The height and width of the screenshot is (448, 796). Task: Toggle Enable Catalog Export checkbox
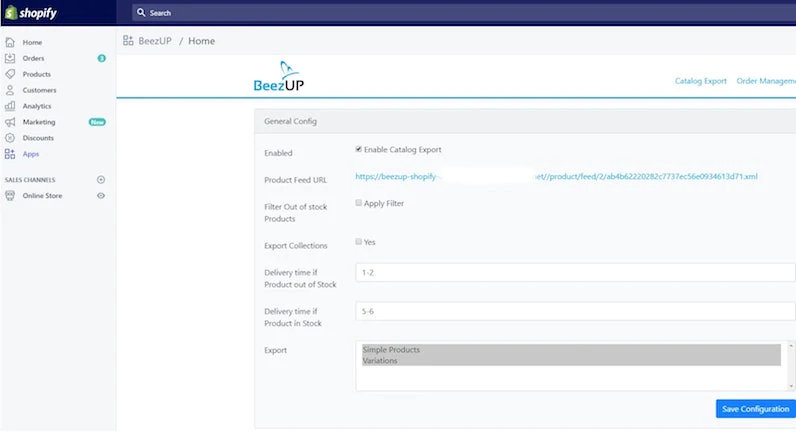pyautogui.click(x=358, y=149)
